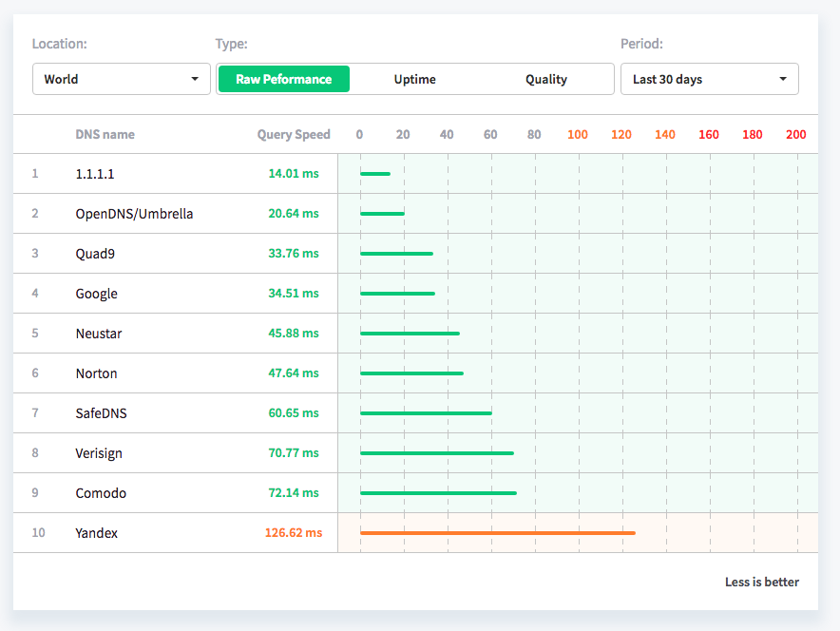Click the 126.62 ms query speed value
This screenshot has width=840, height=631.
(294, 532)
